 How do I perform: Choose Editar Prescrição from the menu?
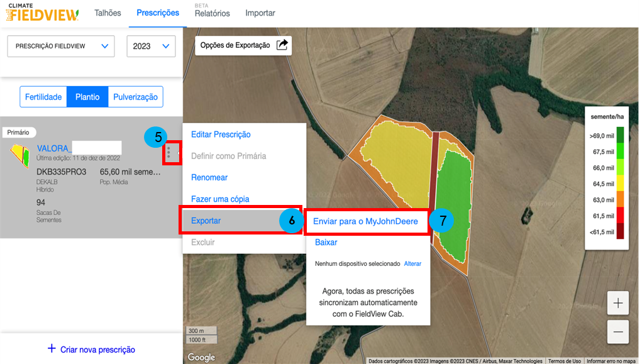pos(221,135)
